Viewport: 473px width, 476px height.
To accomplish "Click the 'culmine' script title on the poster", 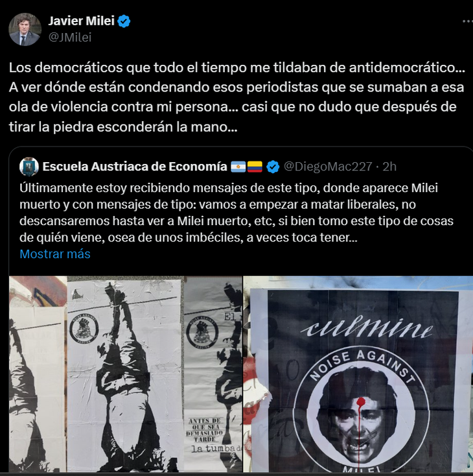I will (x=367, y=328).
